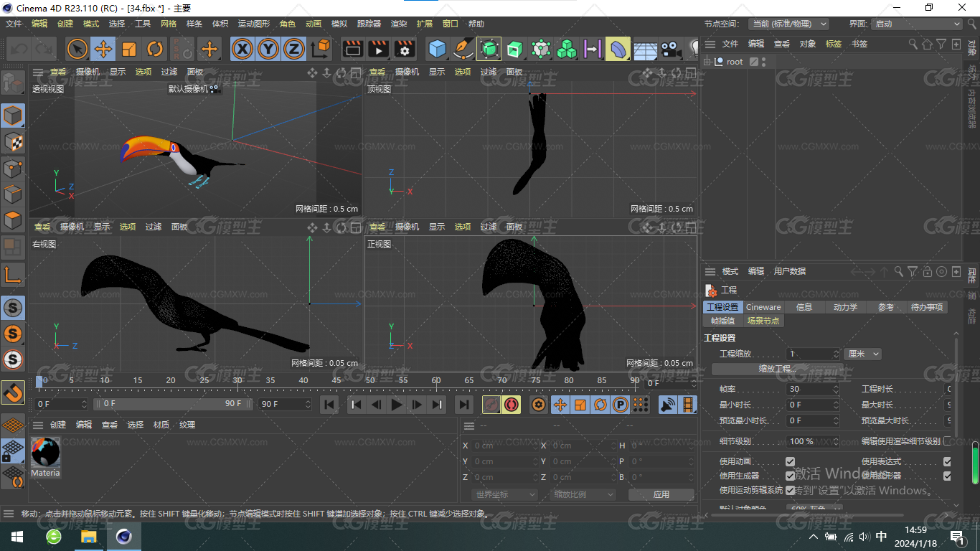Switch to the Cineware tab

coord(763,307)
